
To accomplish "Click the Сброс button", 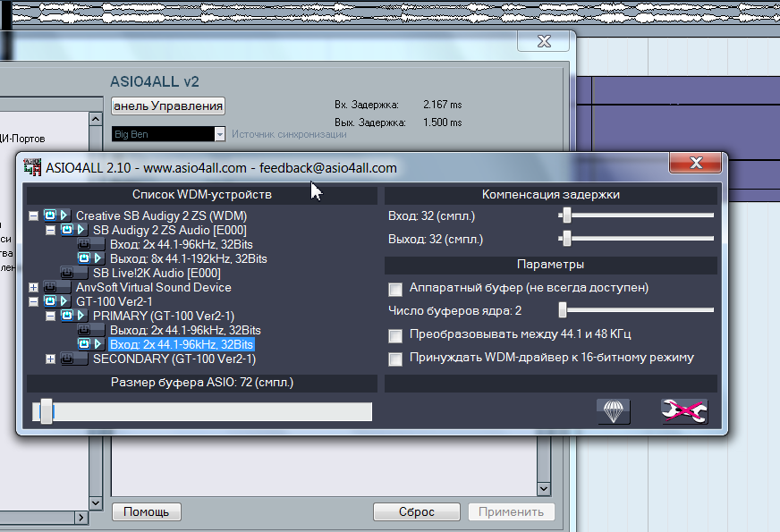I will click(417, 511).
